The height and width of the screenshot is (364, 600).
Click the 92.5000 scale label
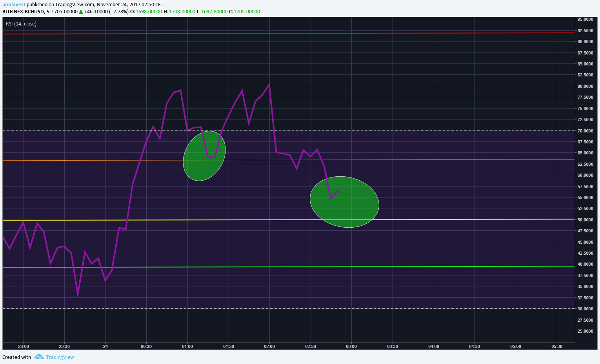(585, 31)
